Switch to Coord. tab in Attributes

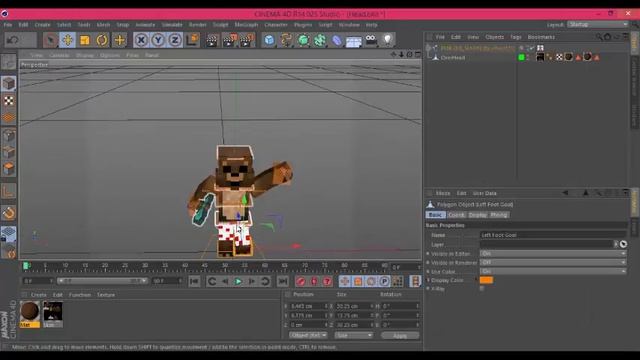pyautogui.click(x=456, y=215)
